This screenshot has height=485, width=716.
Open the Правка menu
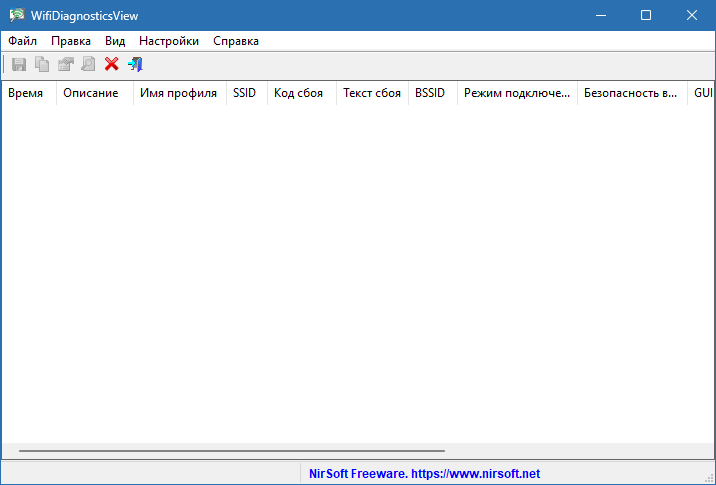(x=70, y=41)
